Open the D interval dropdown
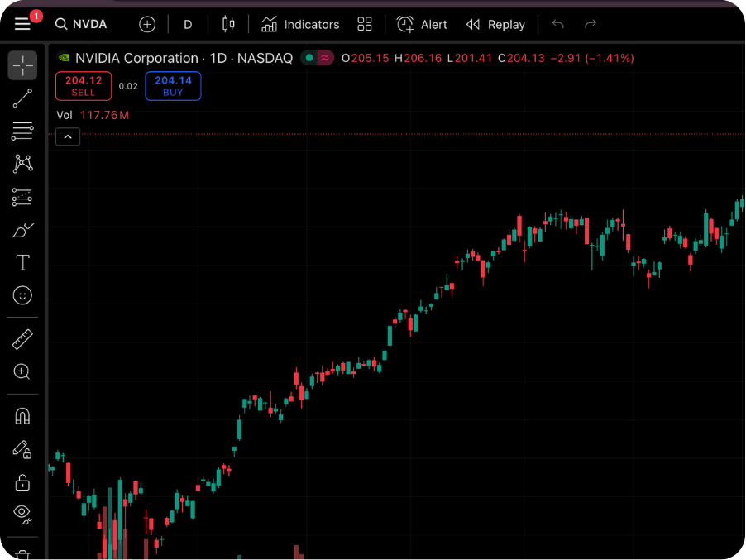 188,25
